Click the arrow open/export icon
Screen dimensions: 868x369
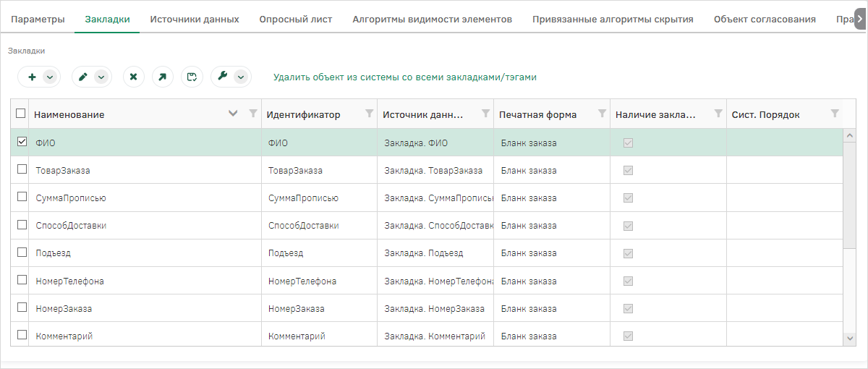coord(162,77)
